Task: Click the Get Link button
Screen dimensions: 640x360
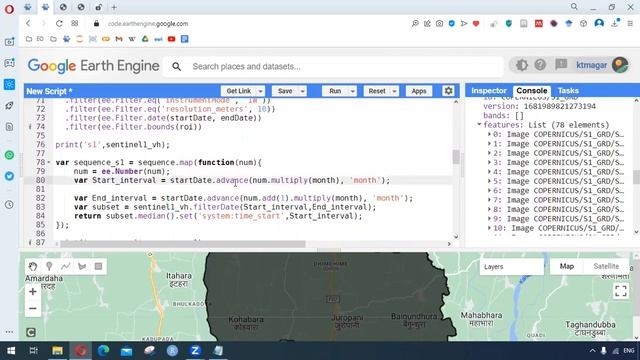Action: [239, 91]
